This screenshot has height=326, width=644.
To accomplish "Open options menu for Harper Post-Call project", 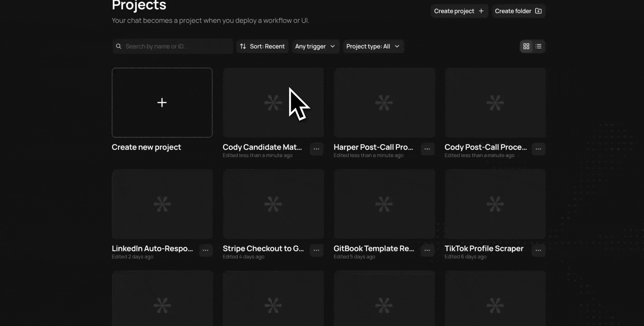I will [x=427, y=149].
